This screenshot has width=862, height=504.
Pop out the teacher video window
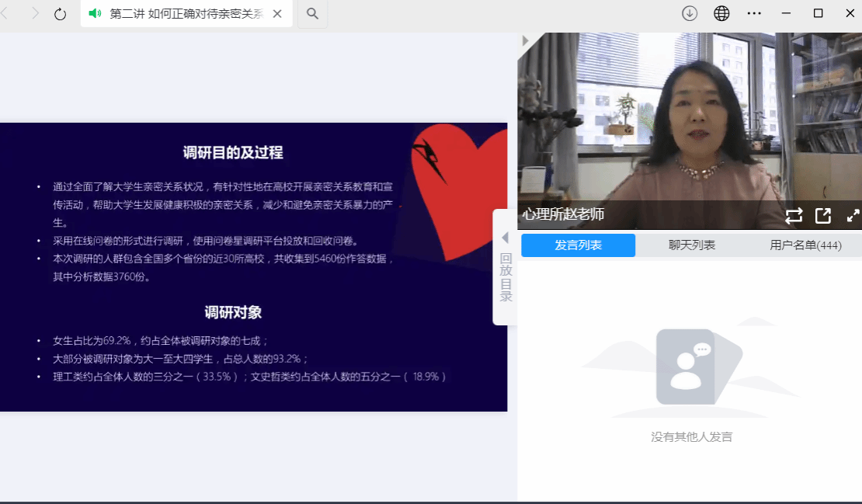coord(823,216)
